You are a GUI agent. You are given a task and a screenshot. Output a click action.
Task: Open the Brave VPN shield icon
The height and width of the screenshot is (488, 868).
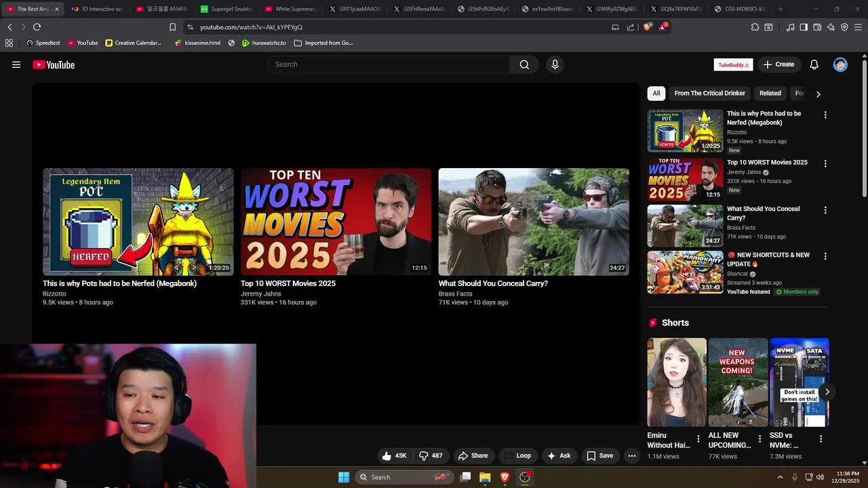[x=844, y=27]
